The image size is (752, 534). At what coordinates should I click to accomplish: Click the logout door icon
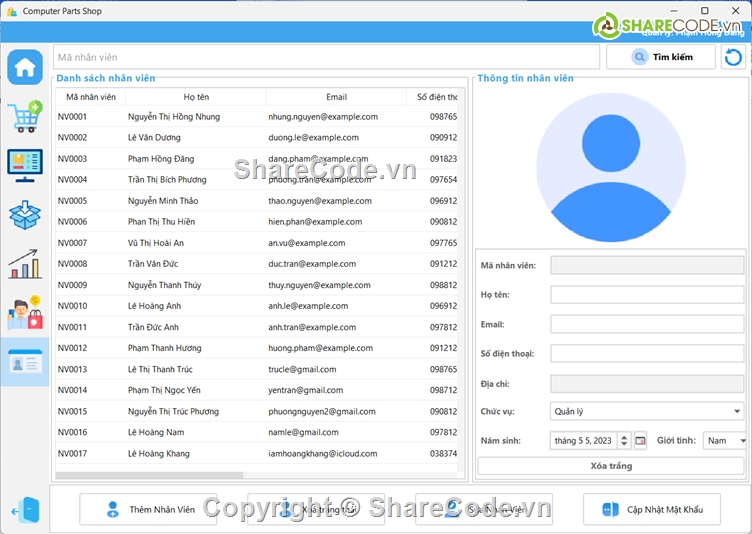coord(25,510)
